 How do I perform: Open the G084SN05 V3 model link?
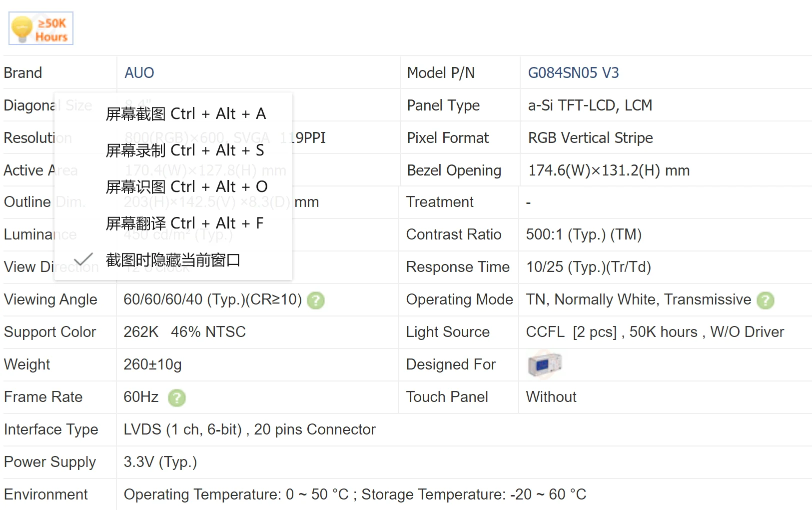[573, 73]
